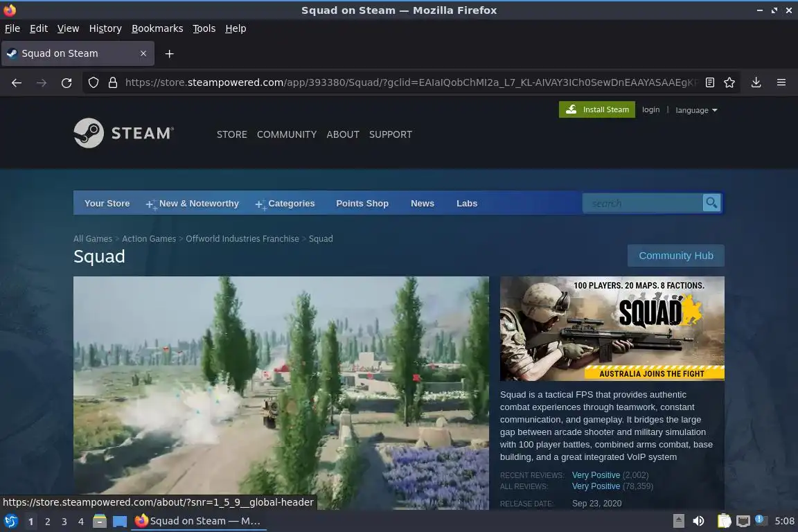Click the release date Sep 23, 2020
798x532 pixels.
click(596, 504)
